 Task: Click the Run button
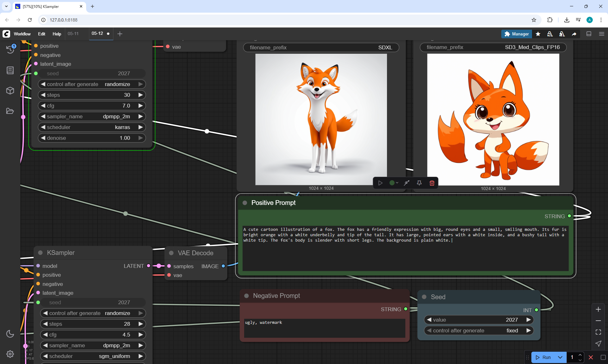point(543,357)
